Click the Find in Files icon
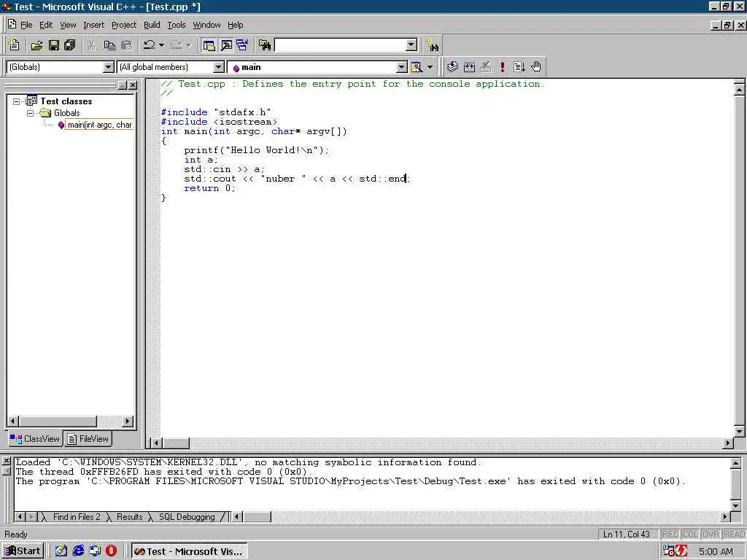The width and height of the screenshot is (747, 560). click(x=265, y=45)
